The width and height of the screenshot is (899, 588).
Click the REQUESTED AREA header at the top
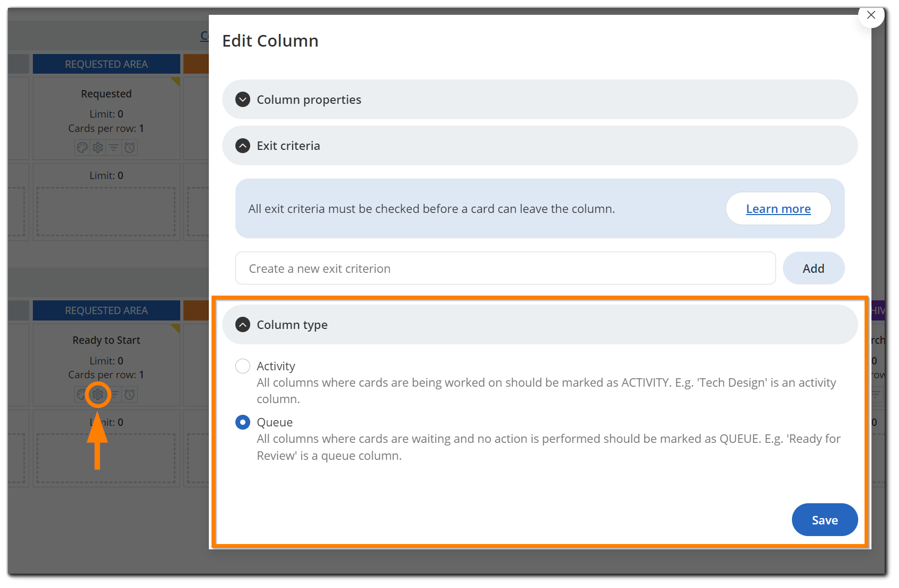pos(106,64)
